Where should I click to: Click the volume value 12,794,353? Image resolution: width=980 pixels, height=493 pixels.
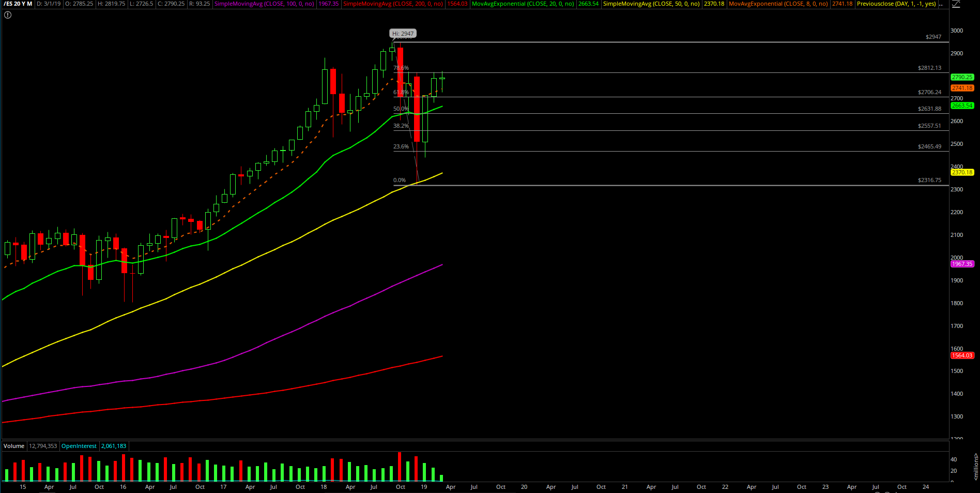tap(43, 446)
